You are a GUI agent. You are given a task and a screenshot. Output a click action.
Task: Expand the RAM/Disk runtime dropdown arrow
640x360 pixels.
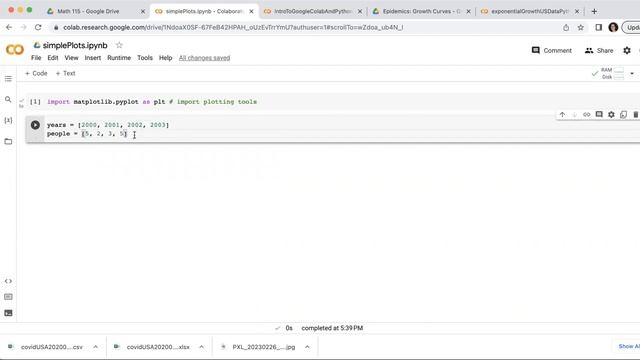click(632, 73)
